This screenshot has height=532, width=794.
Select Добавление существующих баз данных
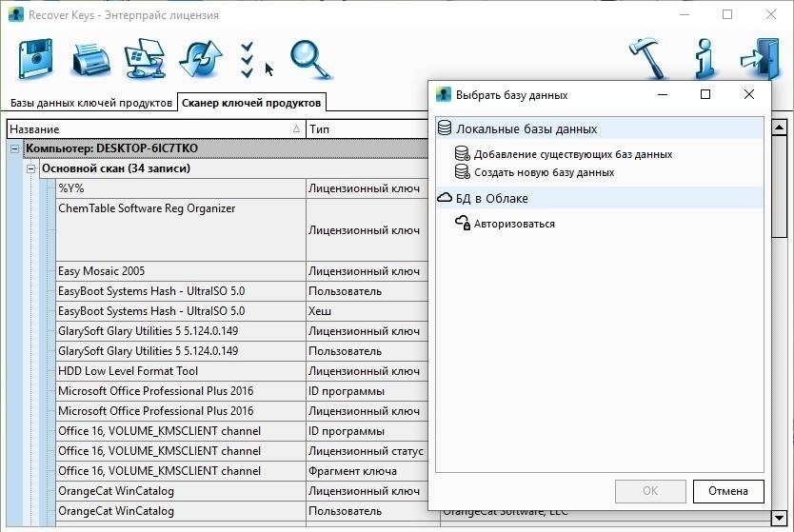point(573,154)
